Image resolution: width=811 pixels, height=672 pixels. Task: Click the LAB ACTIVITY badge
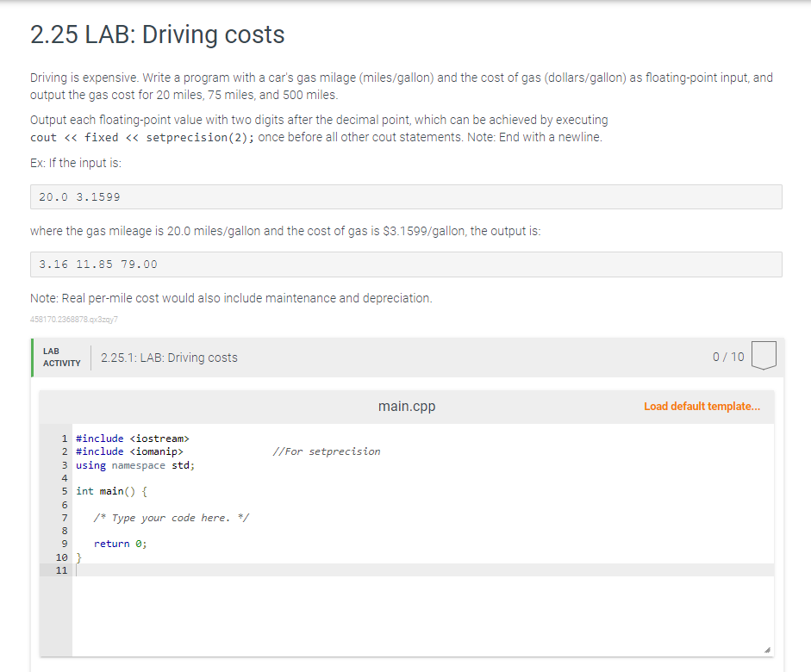click(61, 355)
